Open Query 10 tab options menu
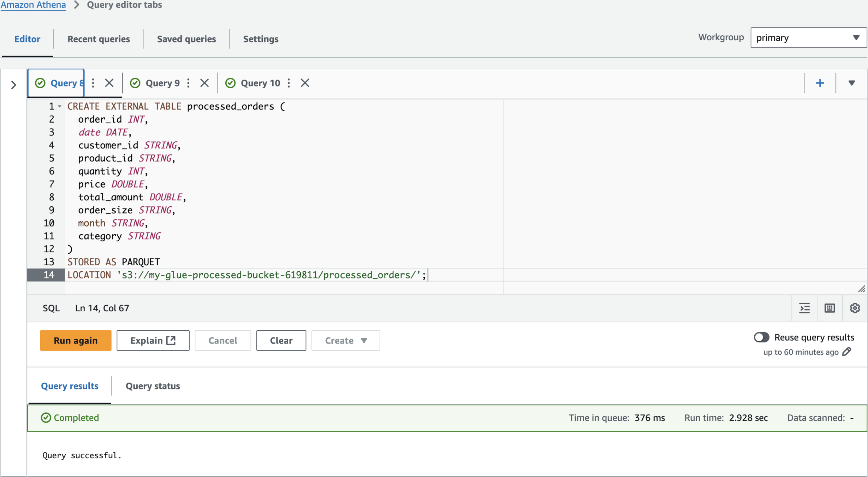This screenshot has width=868, height=477. pos(289,83)
